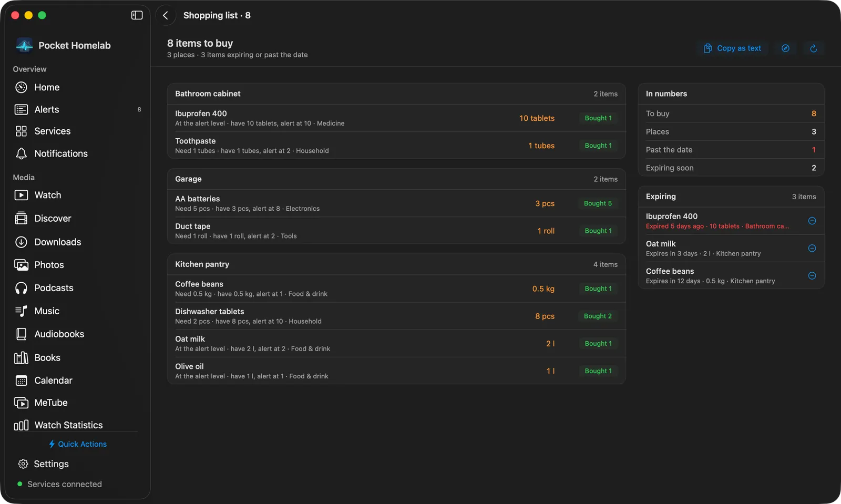Click Copy as text button
This screenshot has width=841, height=504.
(732, 48)
